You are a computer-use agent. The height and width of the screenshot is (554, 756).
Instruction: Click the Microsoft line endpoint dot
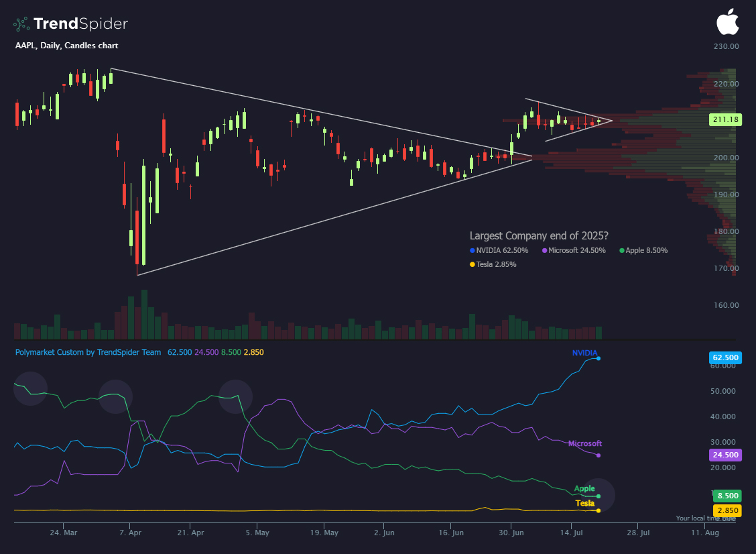pyautogui.click(x=598, y=455)
